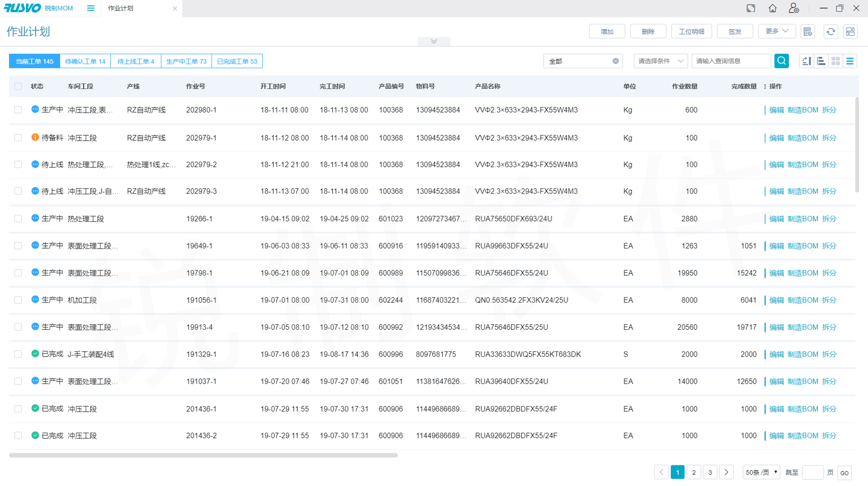Viewport: 868px width, 486px height.
Task: Tick the checkbox for job 19266-1
Action: (18, 219)
